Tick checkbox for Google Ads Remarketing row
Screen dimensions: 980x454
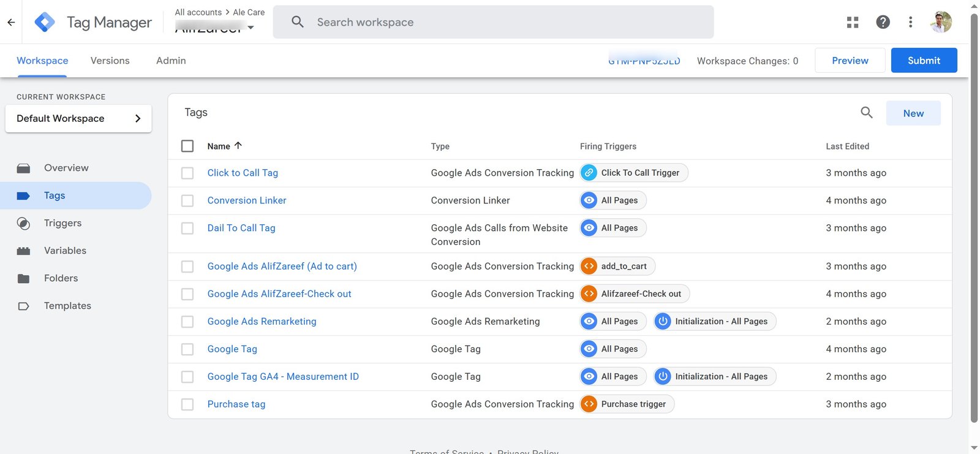(187, 322)
